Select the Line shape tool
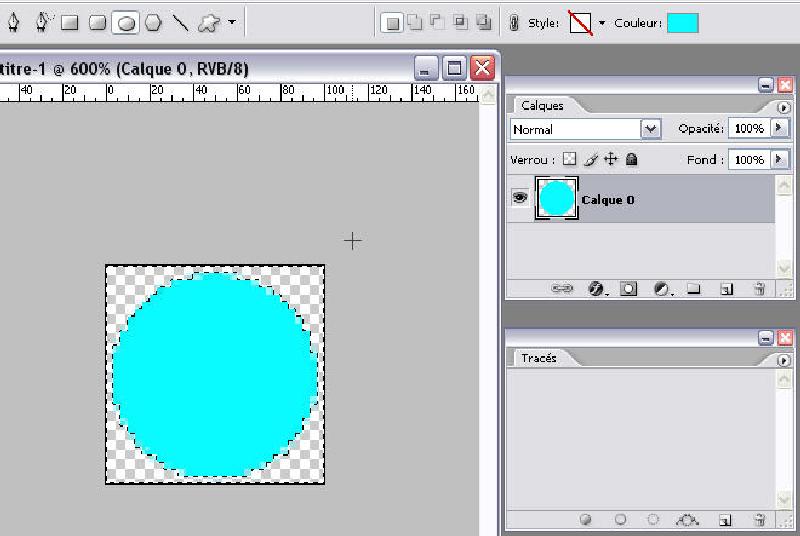 click(x=180, y=22)
